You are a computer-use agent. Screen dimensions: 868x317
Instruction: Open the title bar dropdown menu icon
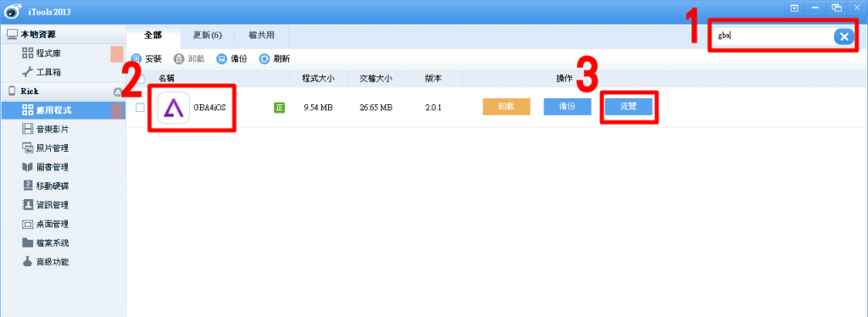(794, 8)
